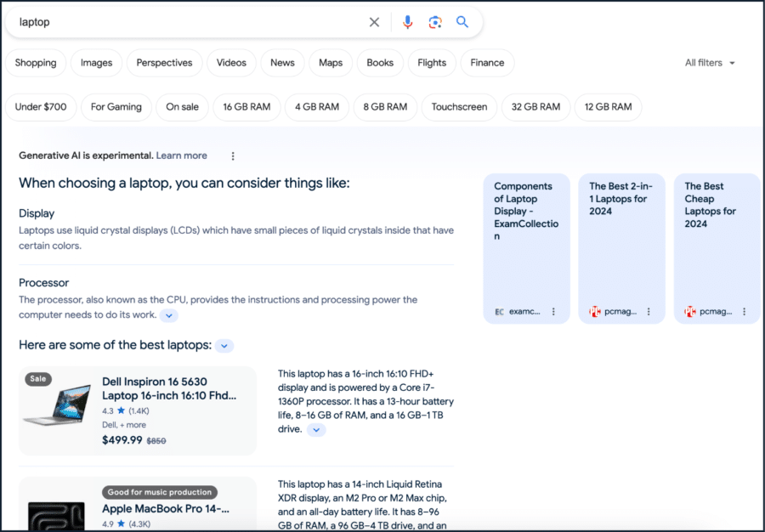Click the Good for music production badge

(160, 492)
